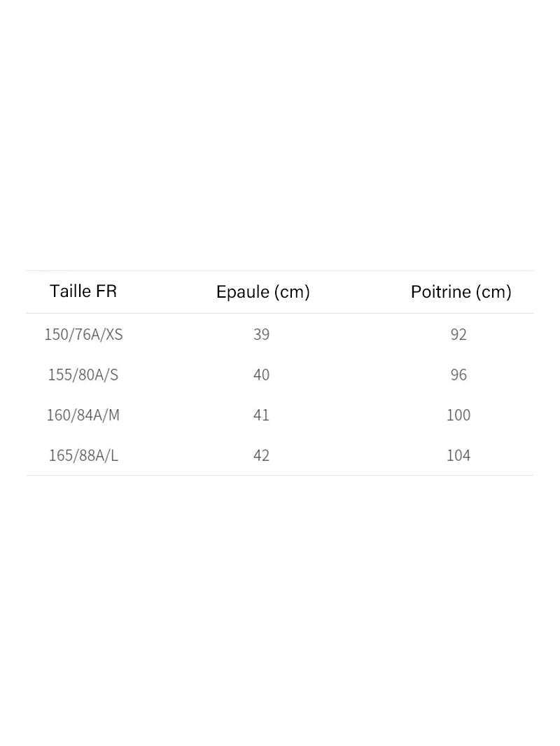Screen dimensions: 560x746
Task: Select the Epaule (cm) column header
Action: click(263, 291)
